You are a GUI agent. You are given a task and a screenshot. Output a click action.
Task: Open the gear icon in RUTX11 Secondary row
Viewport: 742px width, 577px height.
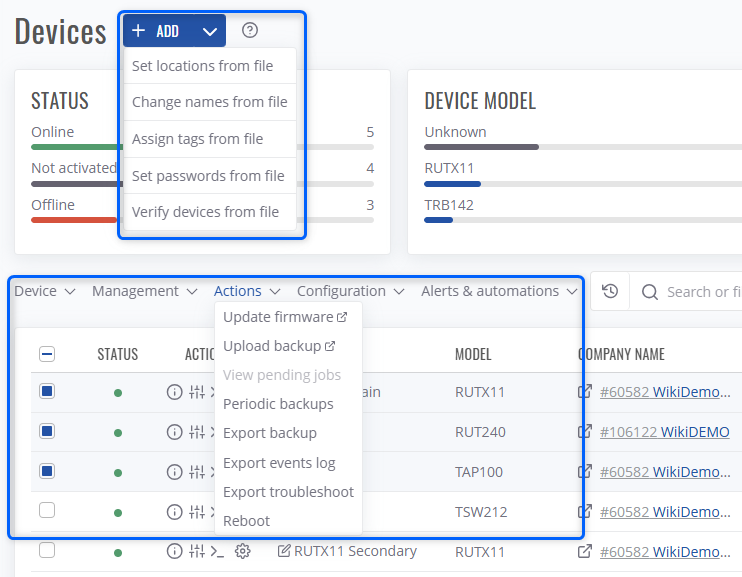tap(242, 551)
